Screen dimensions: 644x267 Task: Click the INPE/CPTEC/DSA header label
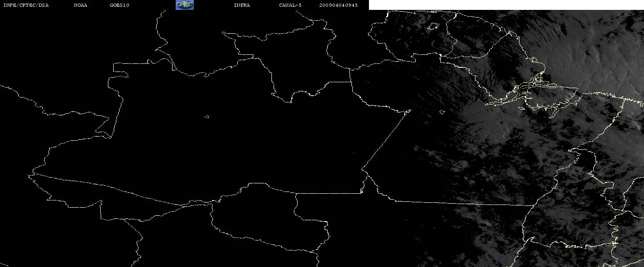[x=26, y=5]
